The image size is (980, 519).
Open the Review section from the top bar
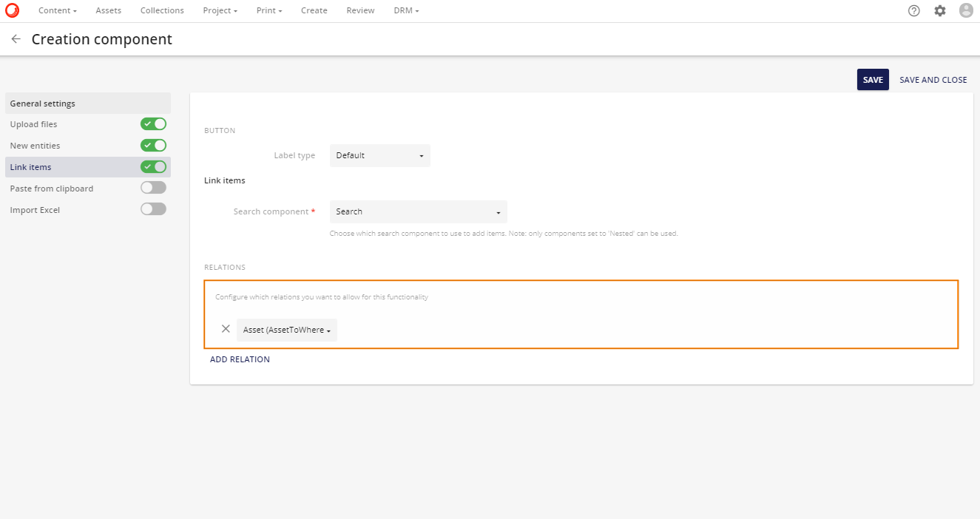click(360, 10)
